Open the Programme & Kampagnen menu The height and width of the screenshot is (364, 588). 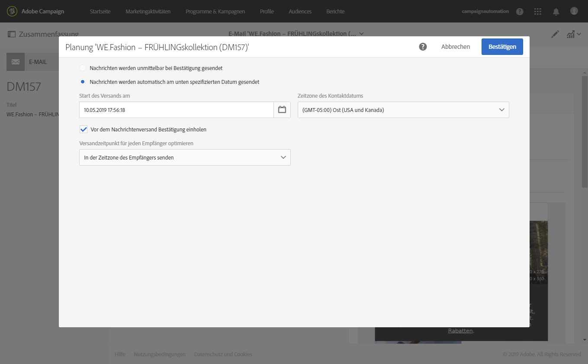[215, 11]
